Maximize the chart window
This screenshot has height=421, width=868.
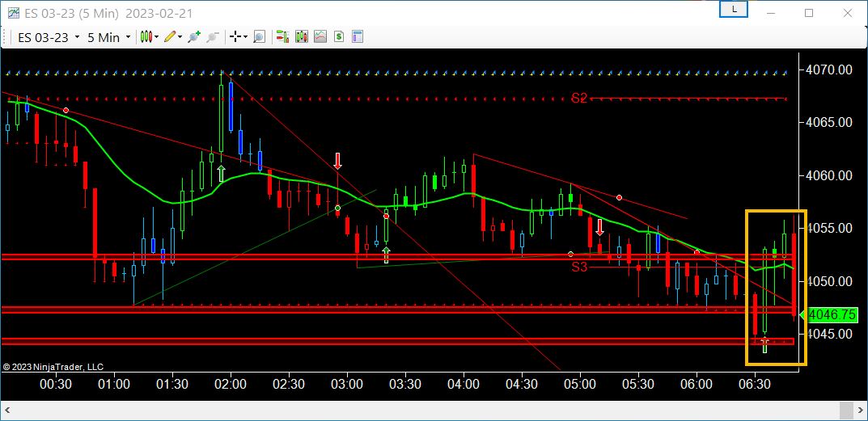pyautogui.click(x=809, y=13)
